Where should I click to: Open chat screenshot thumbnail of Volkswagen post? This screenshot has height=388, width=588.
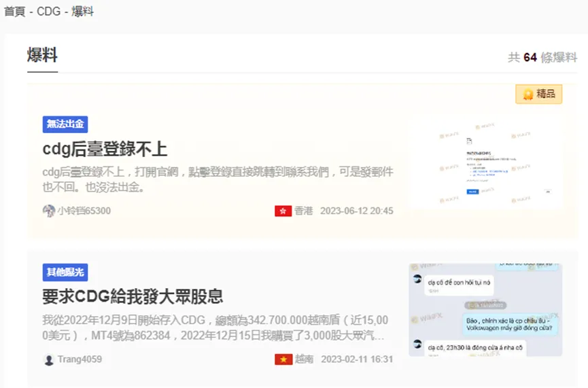(485, 310)
